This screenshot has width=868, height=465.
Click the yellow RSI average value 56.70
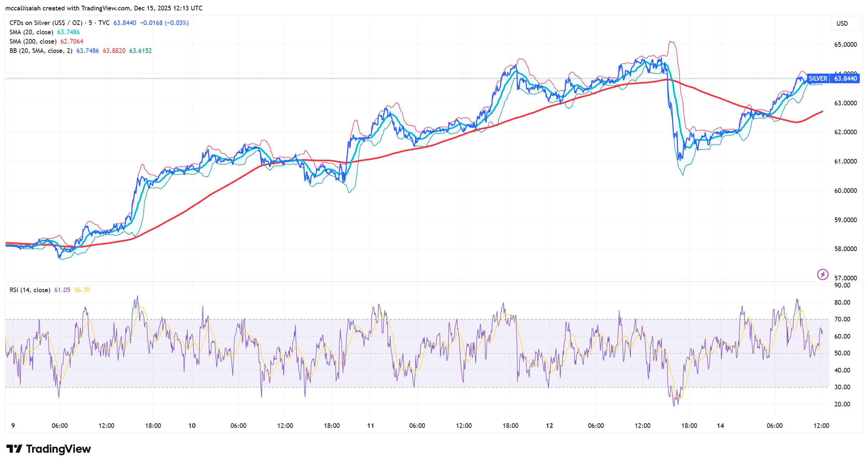[82, 290]
